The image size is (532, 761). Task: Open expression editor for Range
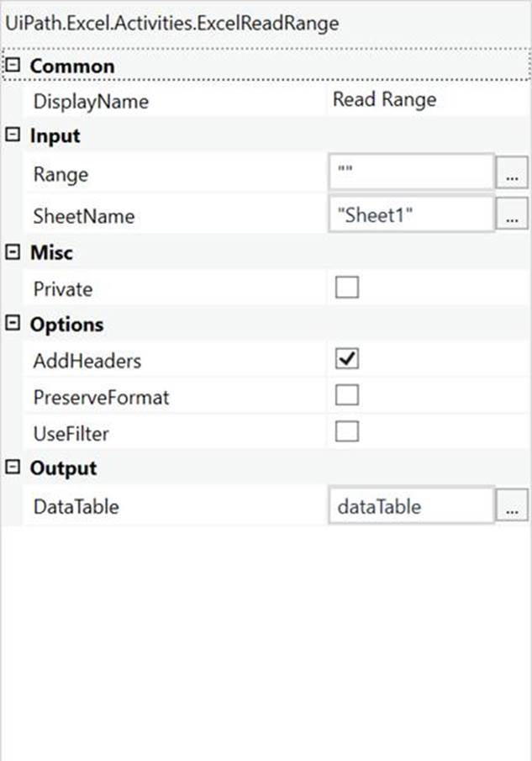coord(513,175)
